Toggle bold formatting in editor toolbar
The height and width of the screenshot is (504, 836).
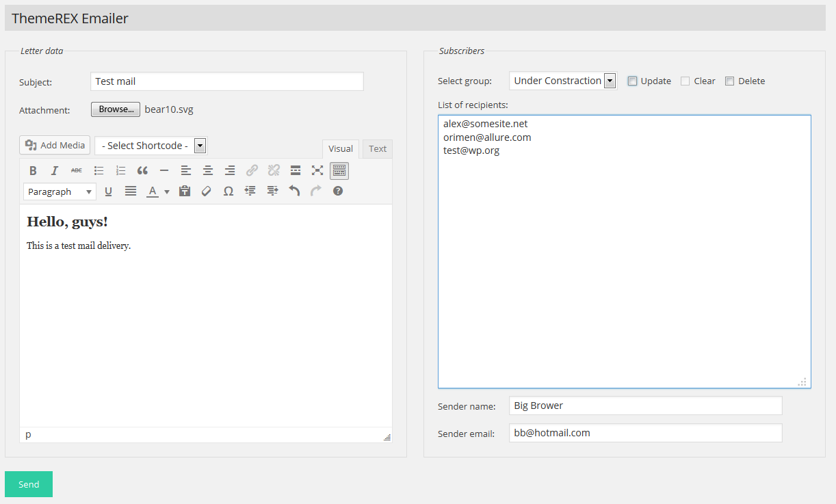tap(33, 171)
